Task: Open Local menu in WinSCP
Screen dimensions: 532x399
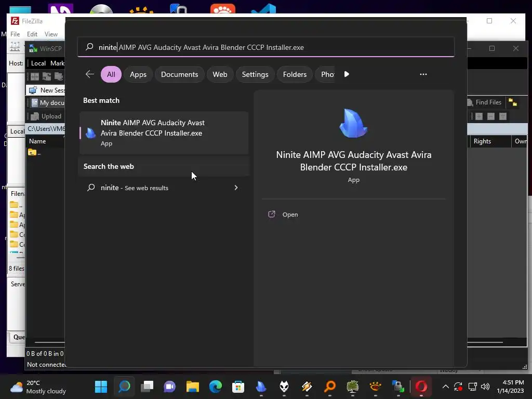Action: point(38,63)
